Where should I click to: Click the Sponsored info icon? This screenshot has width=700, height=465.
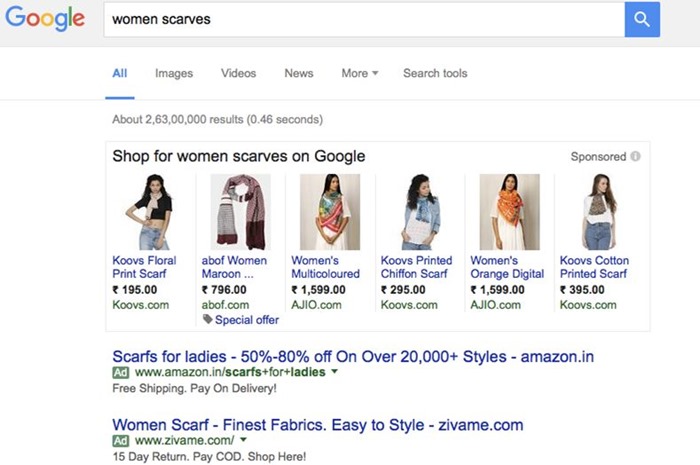pyautogui.click(x=635, y=157)
